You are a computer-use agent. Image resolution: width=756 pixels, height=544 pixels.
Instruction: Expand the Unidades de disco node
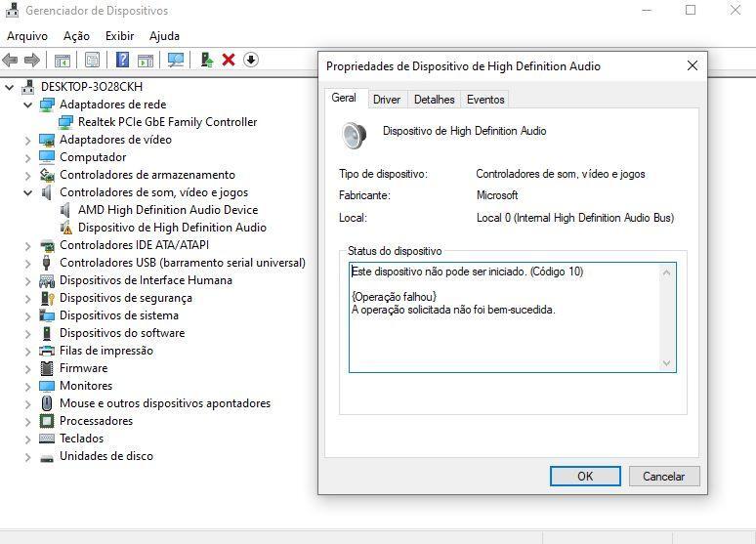[x=28, y=457]
